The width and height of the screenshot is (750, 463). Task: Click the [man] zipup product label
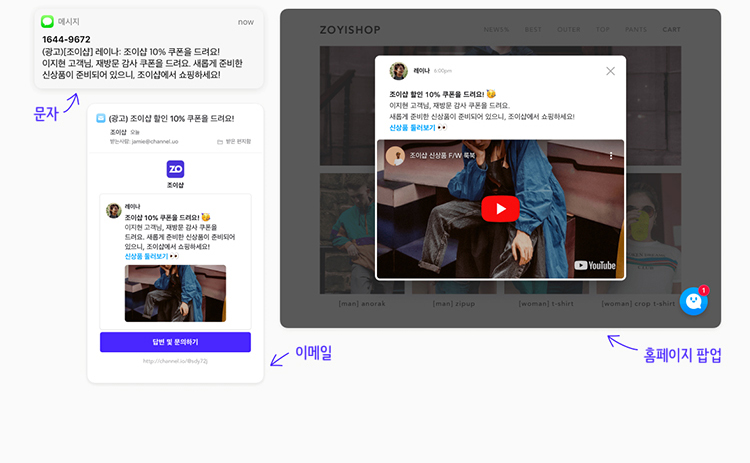[x=454, y=304]
